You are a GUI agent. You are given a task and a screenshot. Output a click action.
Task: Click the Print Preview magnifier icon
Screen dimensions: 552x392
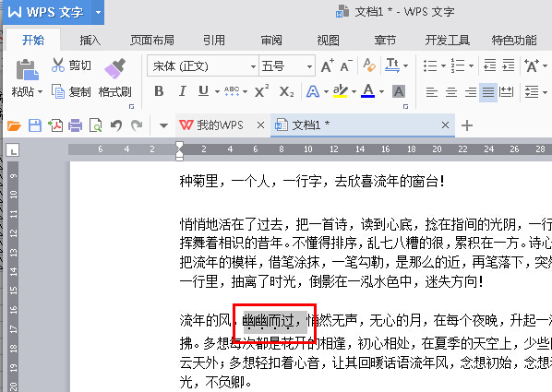95,125
